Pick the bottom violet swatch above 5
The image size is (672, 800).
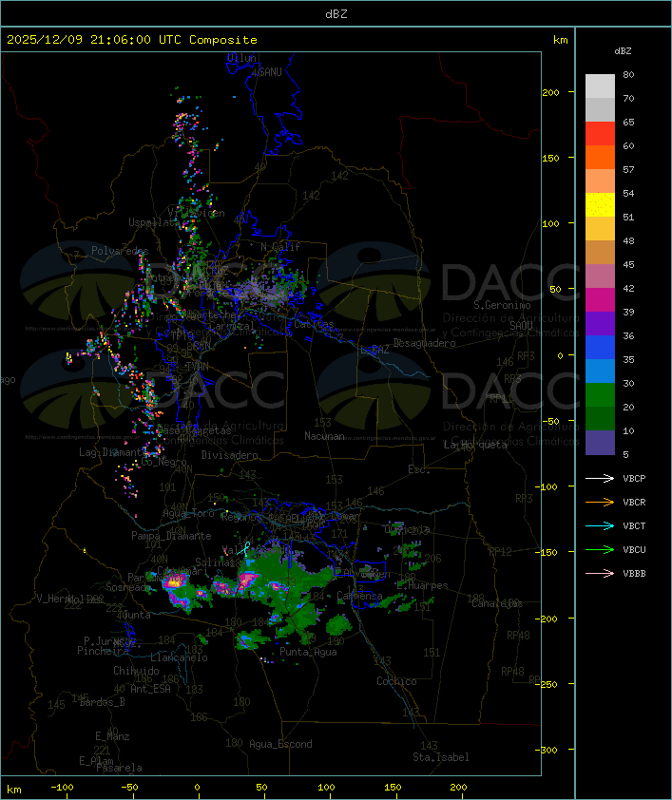[x=600, y=443]
